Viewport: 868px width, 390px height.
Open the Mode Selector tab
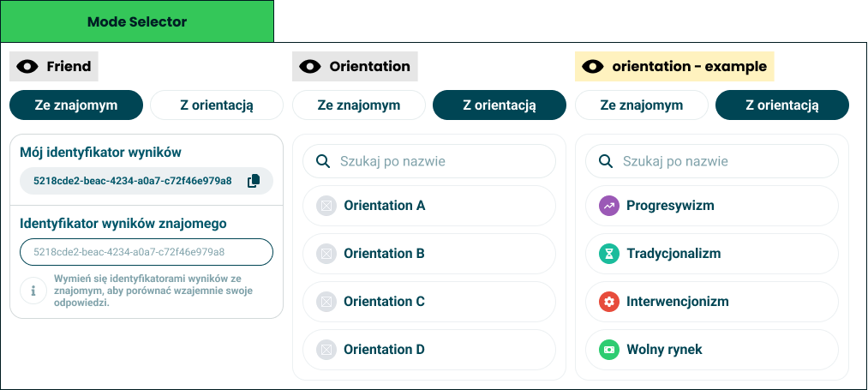(137, 21)
